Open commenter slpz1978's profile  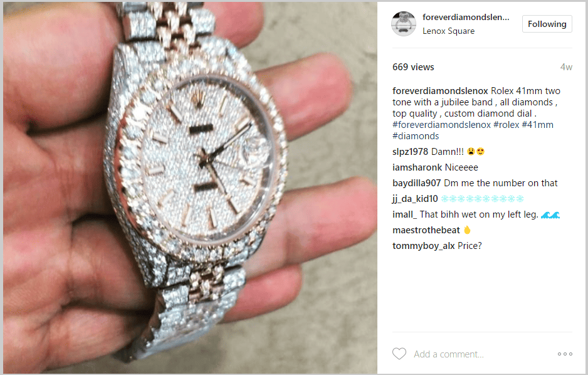[410, 152]
